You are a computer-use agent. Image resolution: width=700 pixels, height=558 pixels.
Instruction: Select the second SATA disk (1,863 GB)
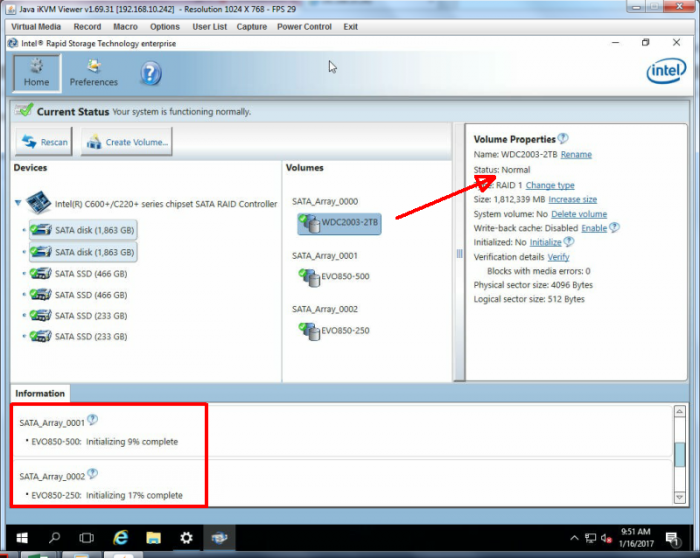tap(83, 252)
